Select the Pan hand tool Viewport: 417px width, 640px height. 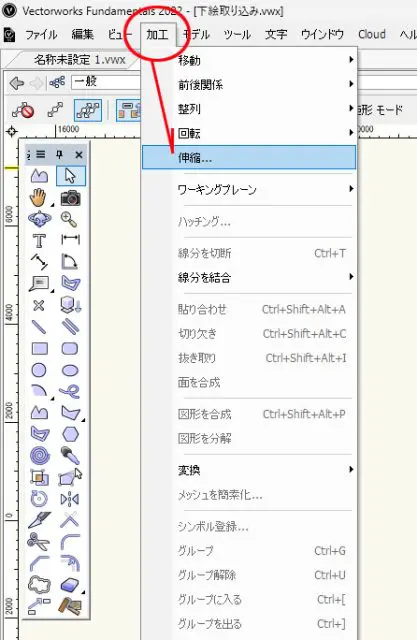(x=39, y=198)
